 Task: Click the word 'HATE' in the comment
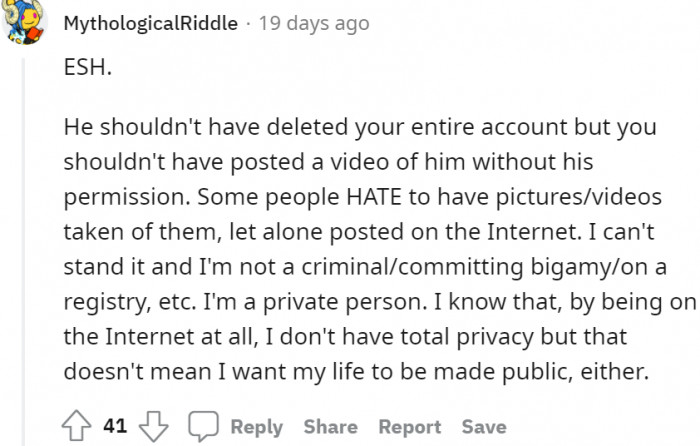[x=376, y=198]
